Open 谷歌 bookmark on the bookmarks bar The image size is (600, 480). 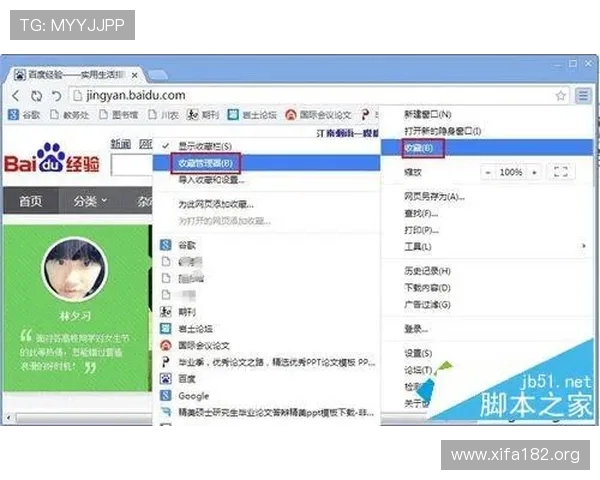[x=24, y=114]
